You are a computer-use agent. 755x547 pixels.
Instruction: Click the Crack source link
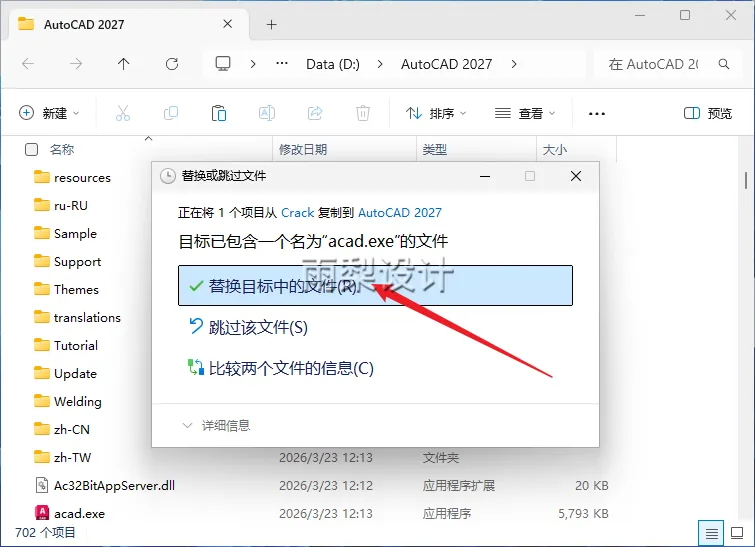(297, 212)
